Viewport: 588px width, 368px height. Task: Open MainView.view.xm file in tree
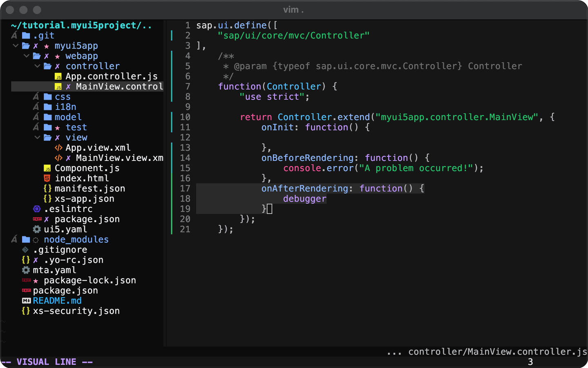click(120, 158)
